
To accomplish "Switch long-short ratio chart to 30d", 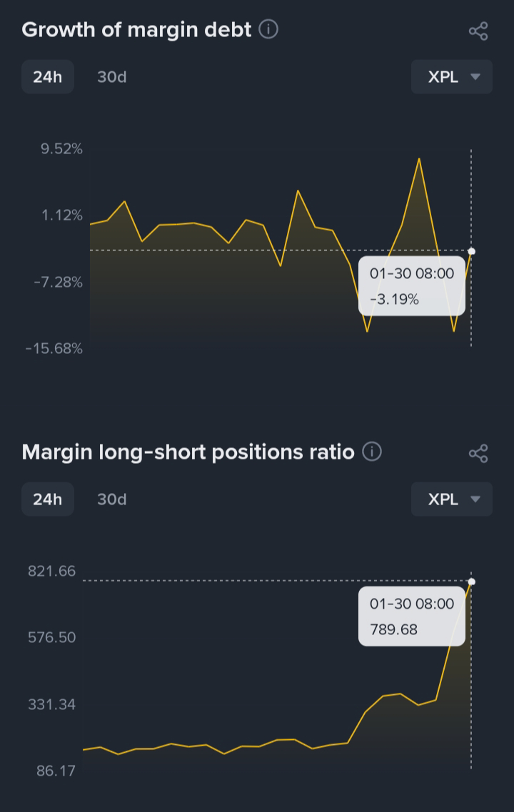I will 112,499.
